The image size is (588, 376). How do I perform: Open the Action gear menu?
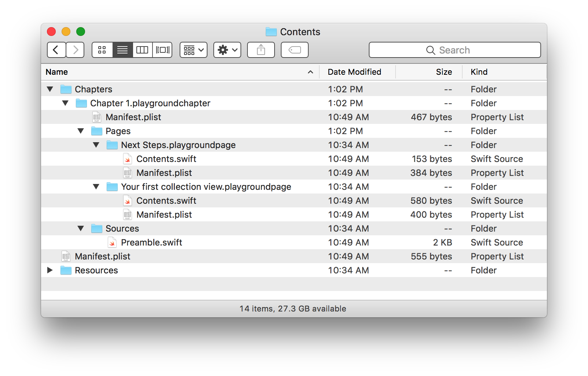pos(227,50)
